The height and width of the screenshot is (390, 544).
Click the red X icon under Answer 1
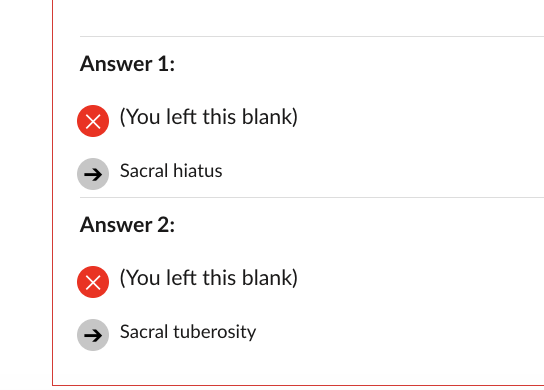pos(93,121)
